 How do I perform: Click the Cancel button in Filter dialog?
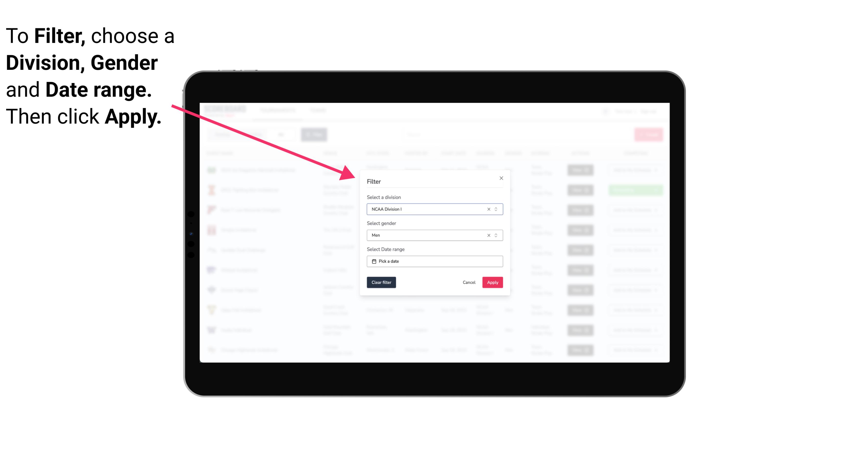[469, 283]
